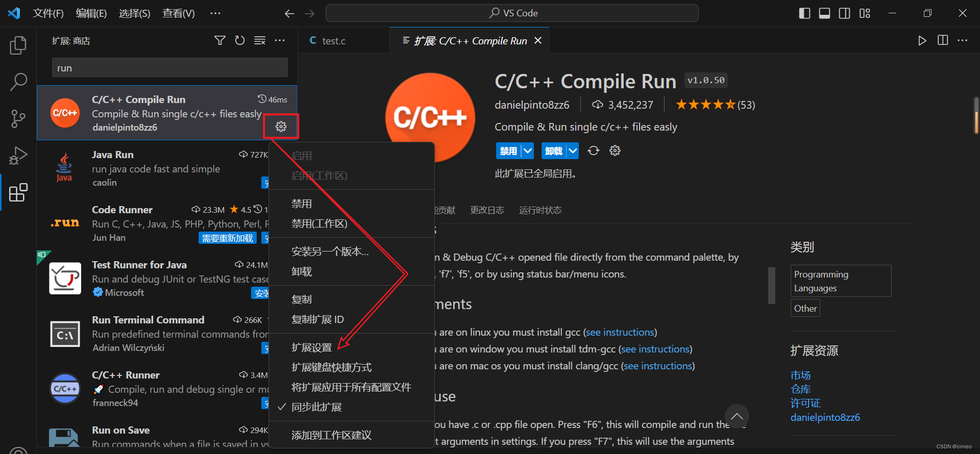Select C/C++ Runner extension in the list
The image size is (980, 454).
(153, 389)
